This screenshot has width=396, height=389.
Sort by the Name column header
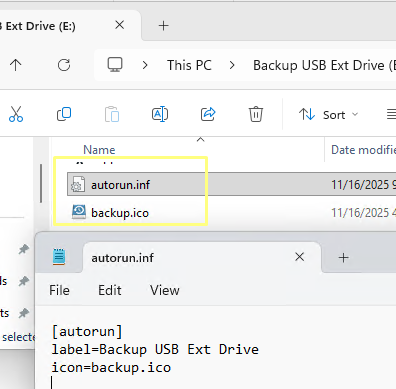pyautogui.click(x=99, y=150)
